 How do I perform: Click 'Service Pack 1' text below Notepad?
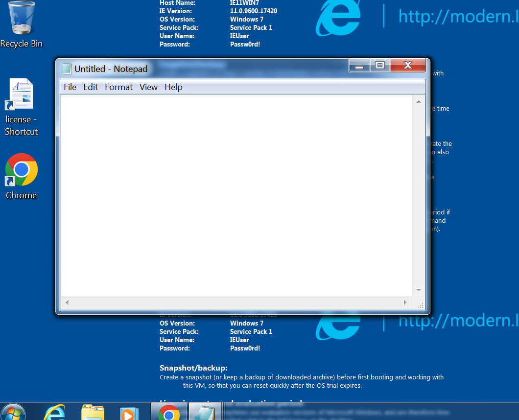[251, 331]
